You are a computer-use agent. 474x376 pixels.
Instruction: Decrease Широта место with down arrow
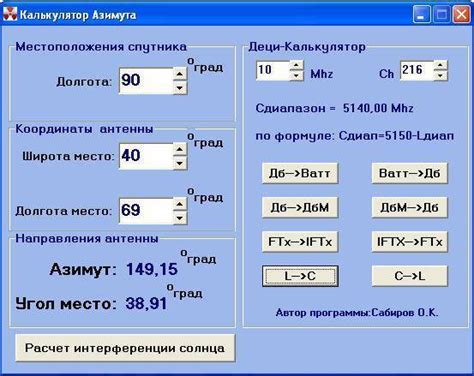pos(180,163)
